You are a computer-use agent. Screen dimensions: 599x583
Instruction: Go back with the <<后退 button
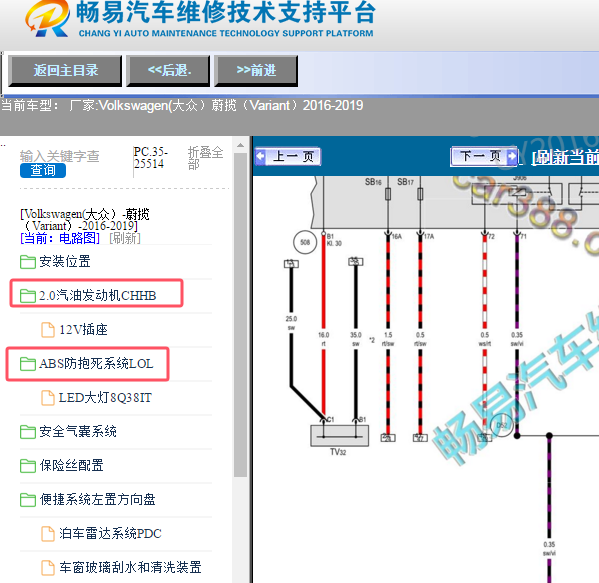pyautogui.click(x=168, y=70)
